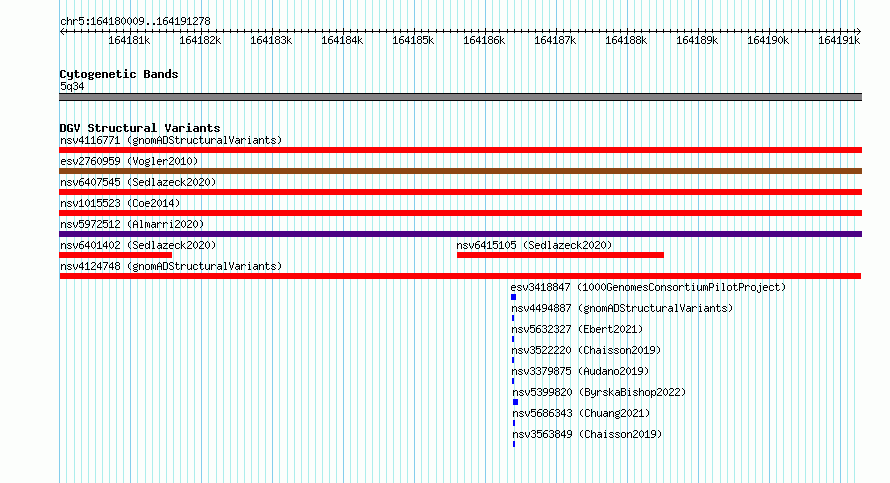This screenshot has width=890, height=483.
Task: Click the 164187k ruler tick label
Action: click(555, 40)
